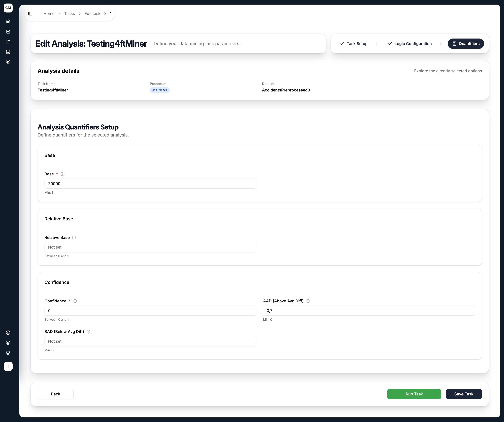The height and width of the screenshot is (422, 504).
Task: Show info tooltip for Relative Base
Action: tap(74, 238)
